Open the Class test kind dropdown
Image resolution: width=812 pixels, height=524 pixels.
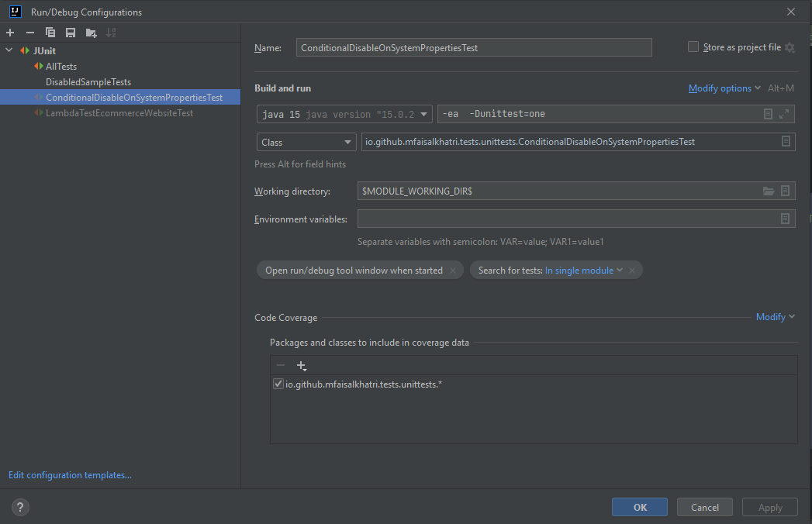pos(306,143)
